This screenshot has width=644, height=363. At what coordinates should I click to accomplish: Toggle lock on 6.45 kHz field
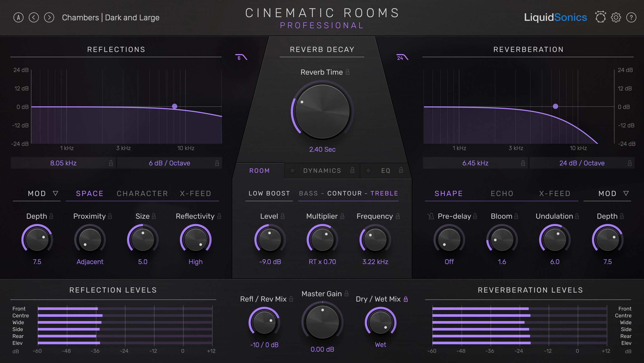(523, 163)
